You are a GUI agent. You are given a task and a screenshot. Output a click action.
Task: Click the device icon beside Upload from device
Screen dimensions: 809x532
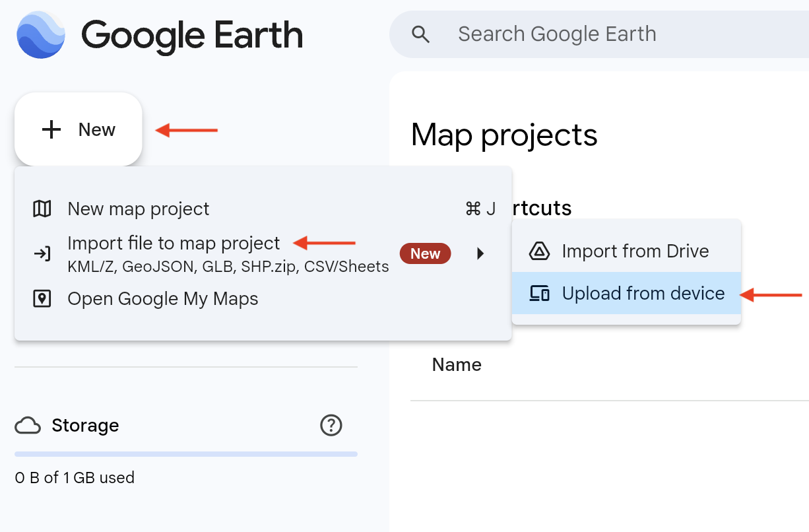click(539, 294)
